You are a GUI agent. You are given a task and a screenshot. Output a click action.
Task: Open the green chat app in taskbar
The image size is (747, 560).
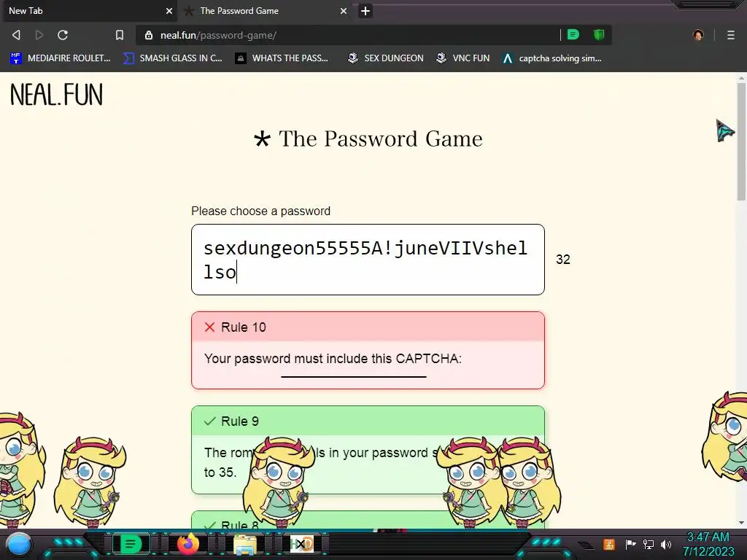coord(131,544)
